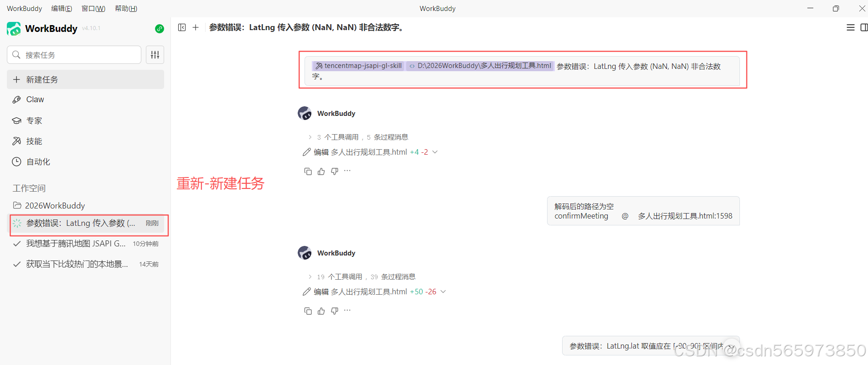Click the conversation title in header
The image size is (868, 365).
point(306,27)
